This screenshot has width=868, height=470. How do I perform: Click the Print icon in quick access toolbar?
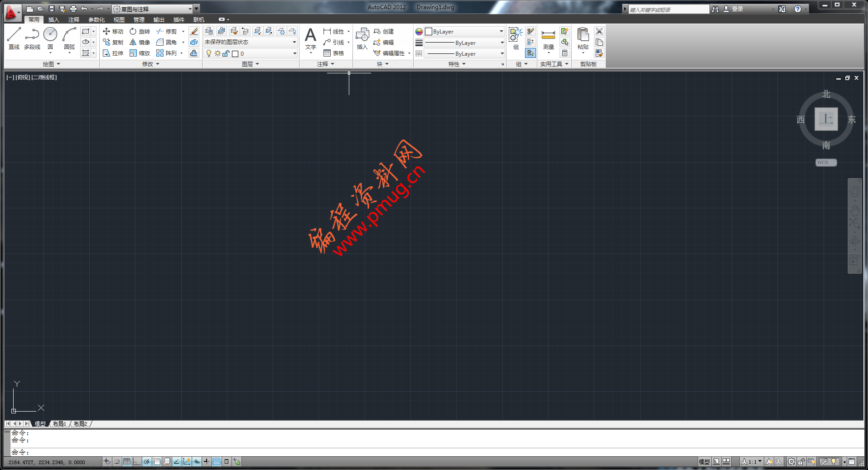point(73,9)
